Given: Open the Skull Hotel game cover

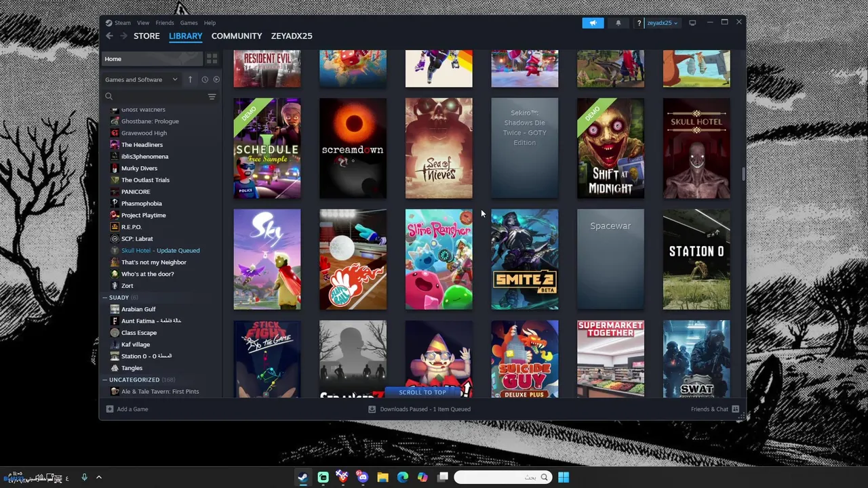Looking at the screenshot, I should pos(696,148).
